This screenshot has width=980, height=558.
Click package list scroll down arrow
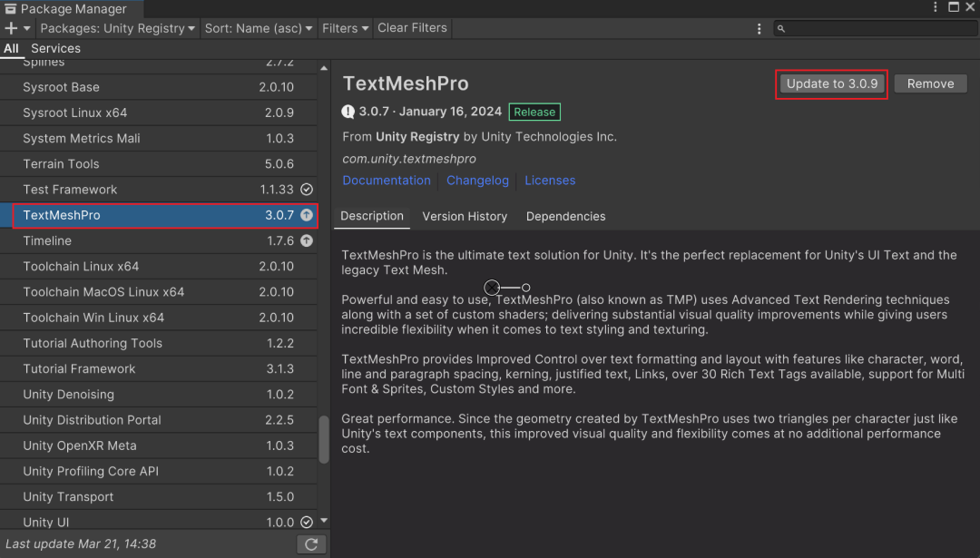(x=324, y=521)
